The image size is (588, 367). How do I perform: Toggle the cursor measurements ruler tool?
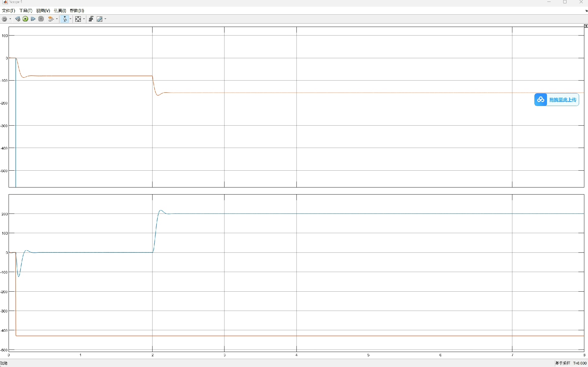click(100, 19)
